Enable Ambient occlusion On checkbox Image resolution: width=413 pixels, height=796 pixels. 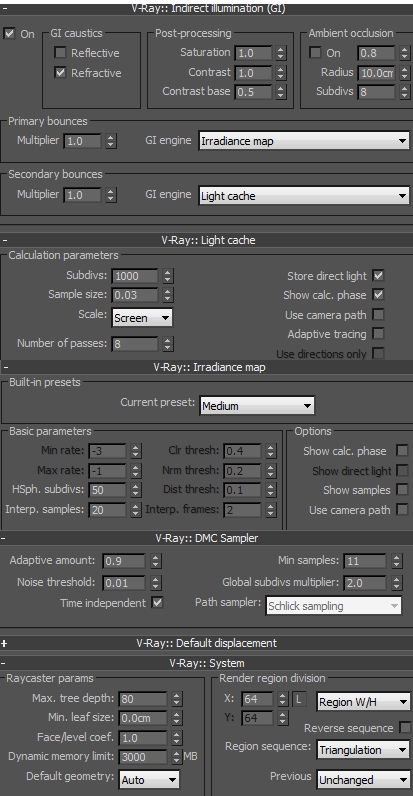tap(315, 53)
